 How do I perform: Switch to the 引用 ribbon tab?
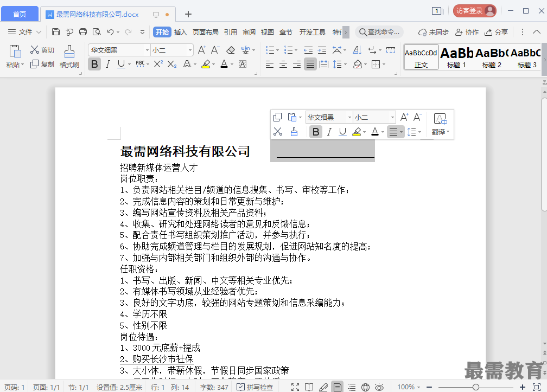[x=230, y=32]
